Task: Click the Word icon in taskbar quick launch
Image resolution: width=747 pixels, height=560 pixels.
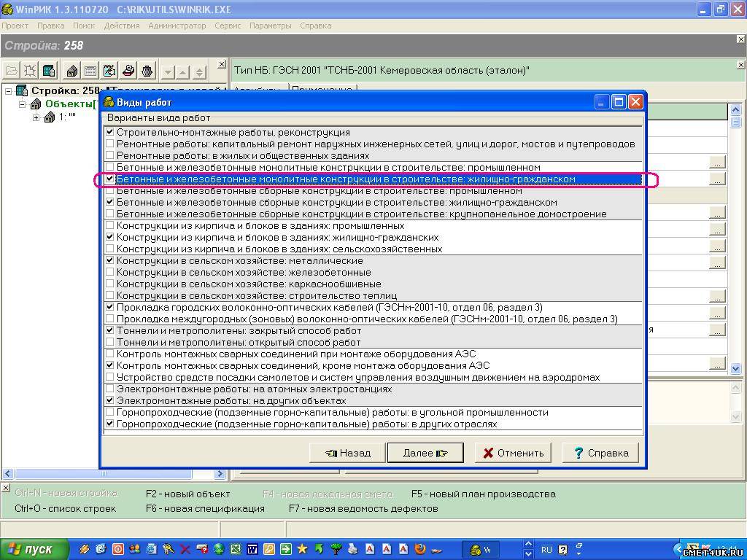Action: [252, 549]
